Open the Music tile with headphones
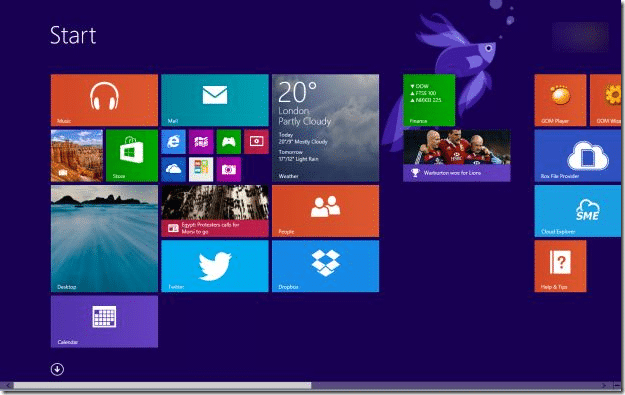Image resolution: width=625 pixels, height=395 pixels. (x=104, y=100)
